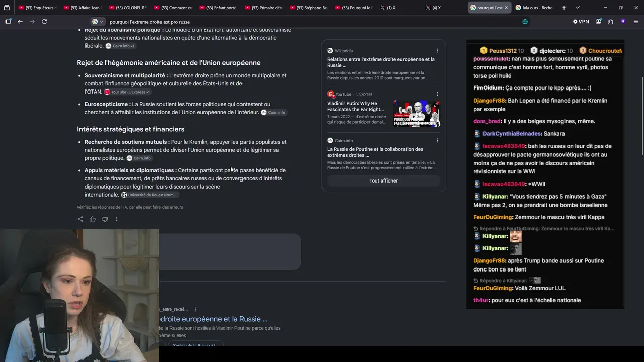Switch to the COLONEL RE YouTube tab

128,8
